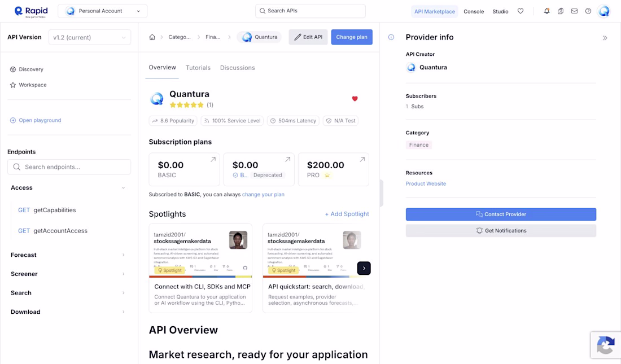Open the Studio menu item
The width and height of the screenshot is (621, 364).
(500, 11)
